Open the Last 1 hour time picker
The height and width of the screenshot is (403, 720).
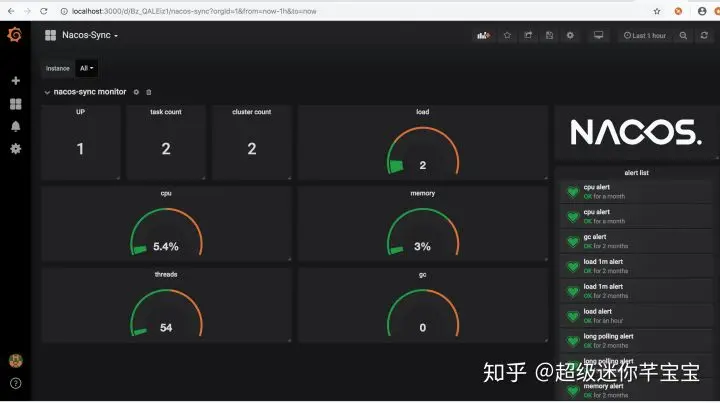tap(645, 35)
